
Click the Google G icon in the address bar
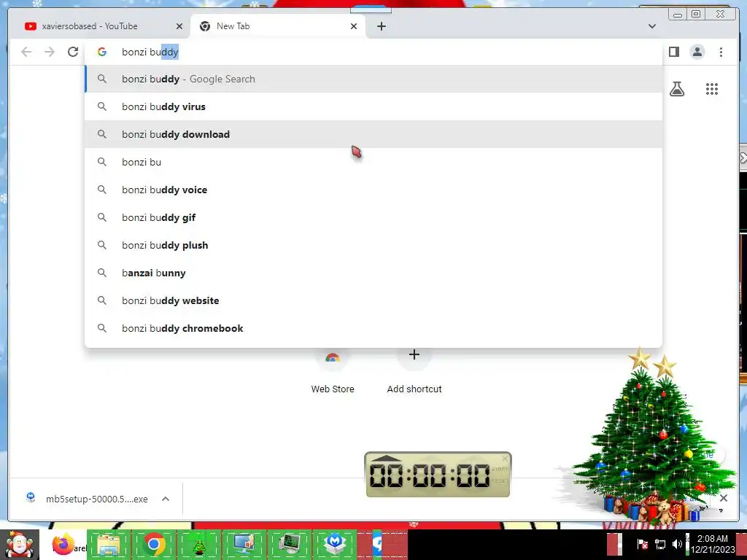click(102, 52)
